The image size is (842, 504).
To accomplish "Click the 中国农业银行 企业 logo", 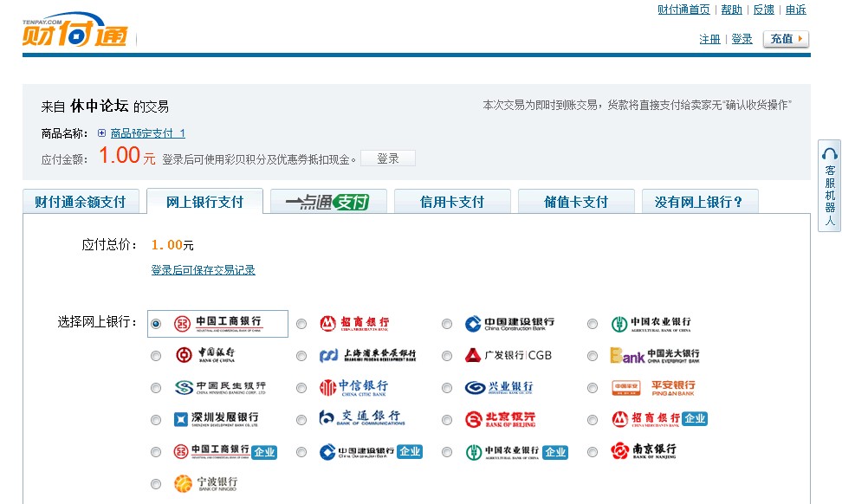I will (x=516, y=452).
